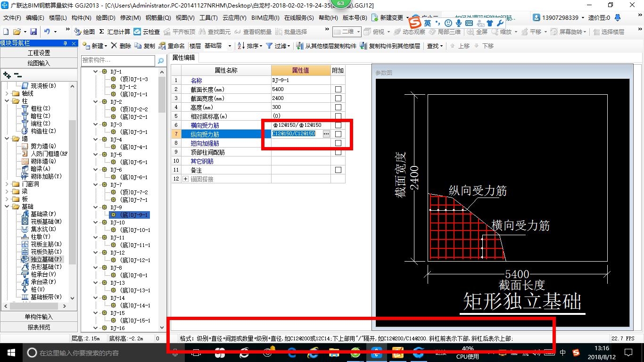Click the 删除 delete component button
This screenshot has width=644, height=362.
pyautogui.click(x=122, y=46)
